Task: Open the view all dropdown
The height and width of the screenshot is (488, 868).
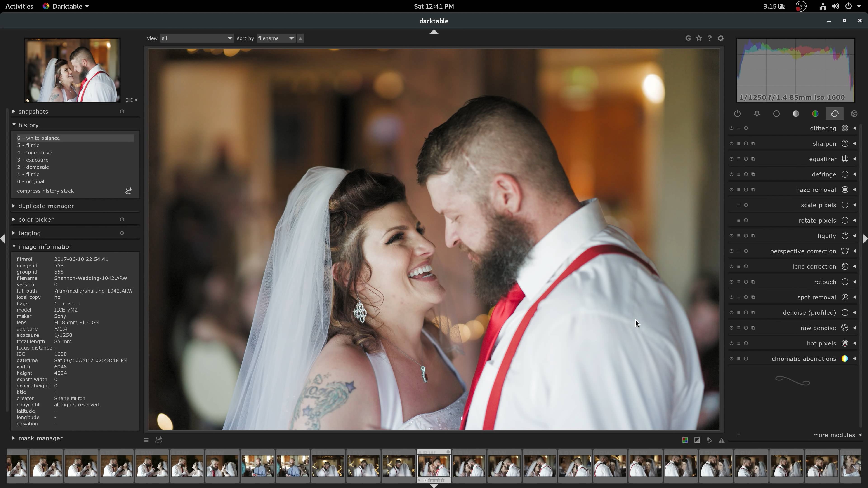Action: tap(196, 38)
